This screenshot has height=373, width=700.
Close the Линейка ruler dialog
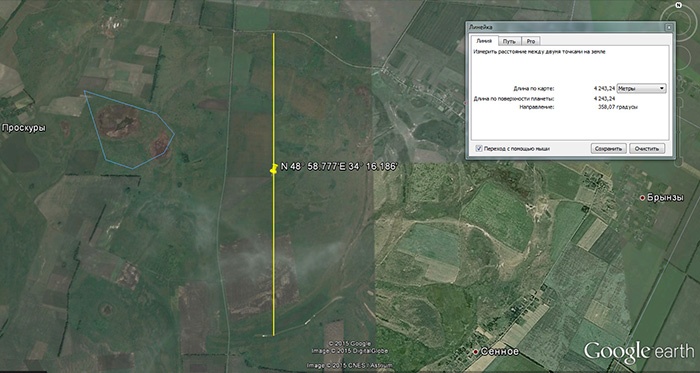[x=669, y=27]
